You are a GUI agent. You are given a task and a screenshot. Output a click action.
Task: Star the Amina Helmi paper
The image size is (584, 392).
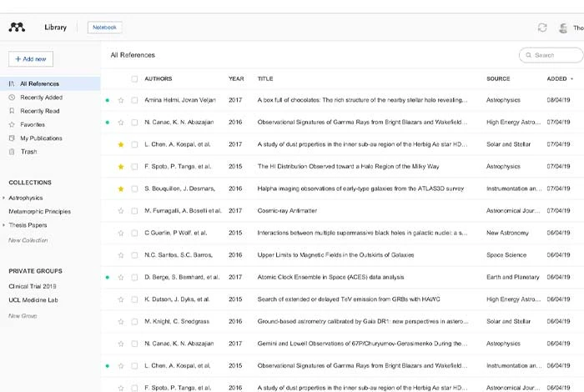coord(120,100)
